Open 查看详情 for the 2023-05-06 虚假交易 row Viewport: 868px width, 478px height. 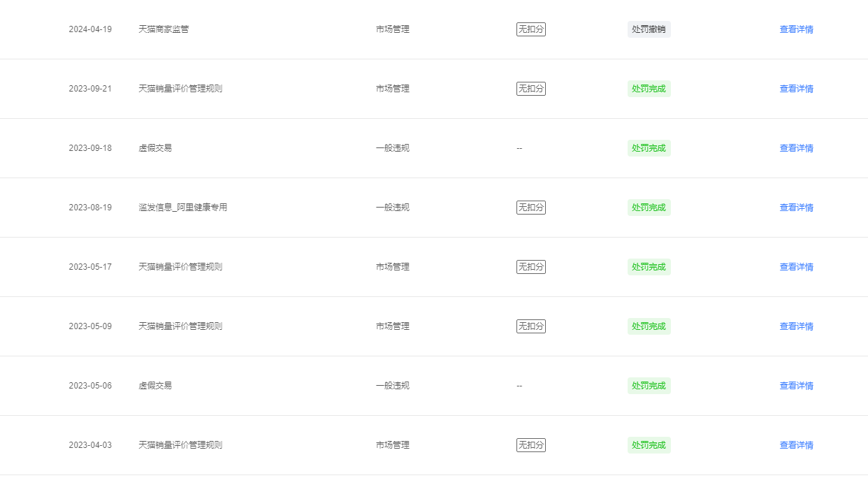coord(796,386)
